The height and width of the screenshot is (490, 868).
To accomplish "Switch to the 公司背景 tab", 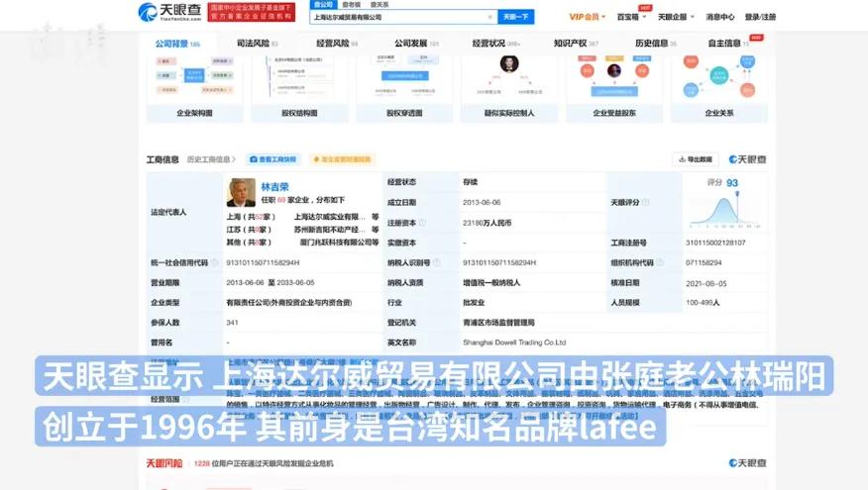I will point(177,44).
